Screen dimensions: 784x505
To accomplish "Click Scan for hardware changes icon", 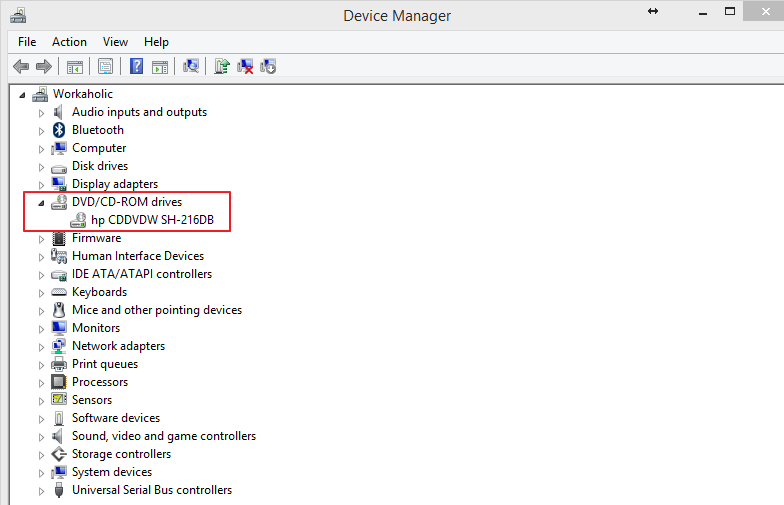I will click(x=190, y=66).
